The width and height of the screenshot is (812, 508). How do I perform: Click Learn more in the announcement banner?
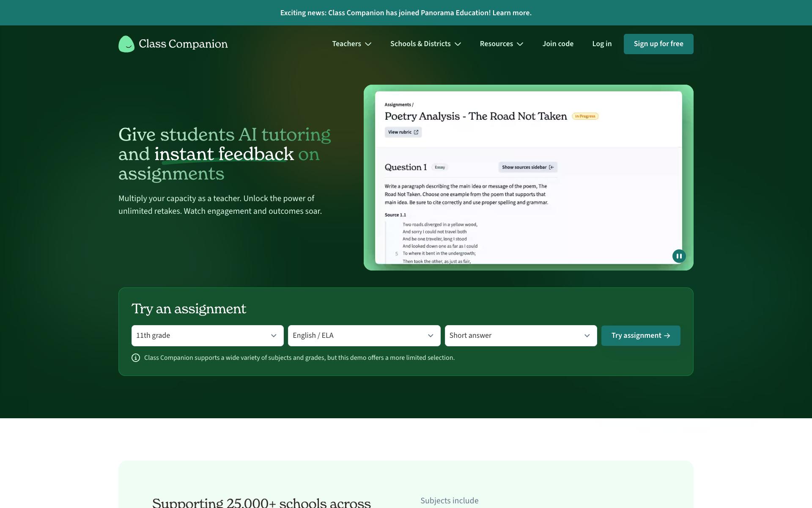[x=512, y=13]
